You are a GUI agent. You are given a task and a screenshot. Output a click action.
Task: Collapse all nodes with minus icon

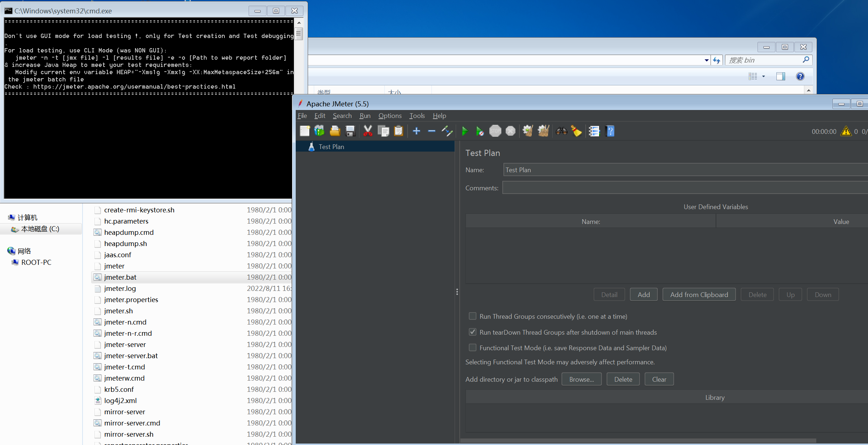(x=431, y=131)
